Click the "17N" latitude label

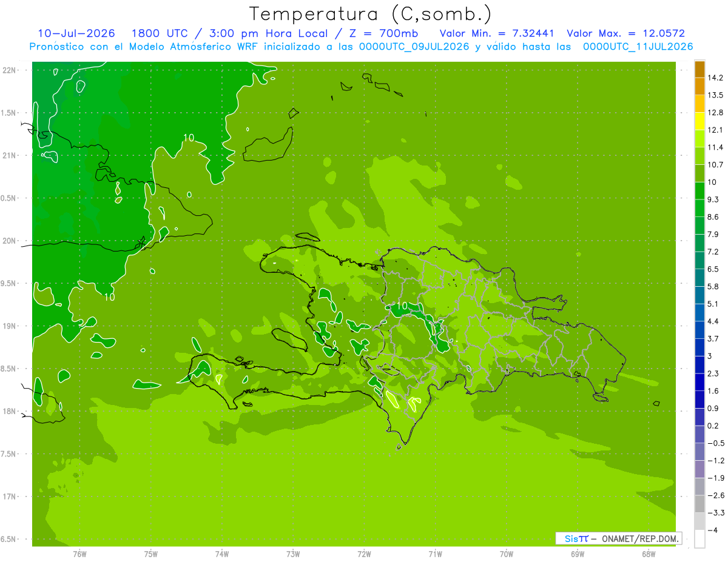(x=10, y=497)
